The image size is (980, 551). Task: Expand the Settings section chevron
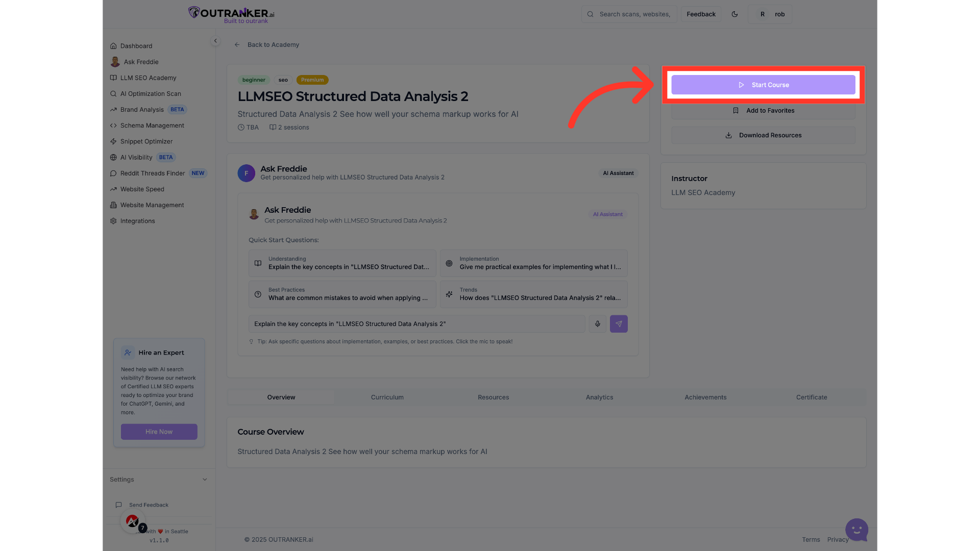[x=205, y=480]
